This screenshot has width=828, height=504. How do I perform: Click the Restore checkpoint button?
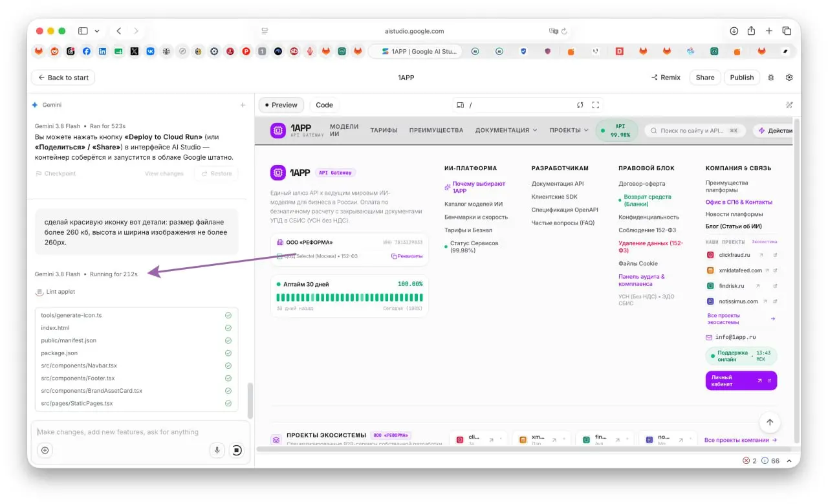point(216,173)
